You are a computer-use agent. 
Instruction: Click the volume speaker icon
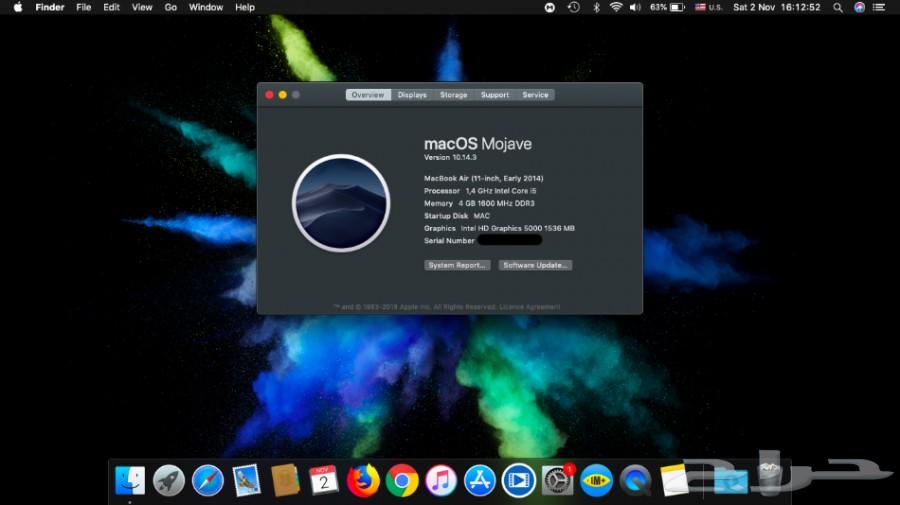pos(635,7)
